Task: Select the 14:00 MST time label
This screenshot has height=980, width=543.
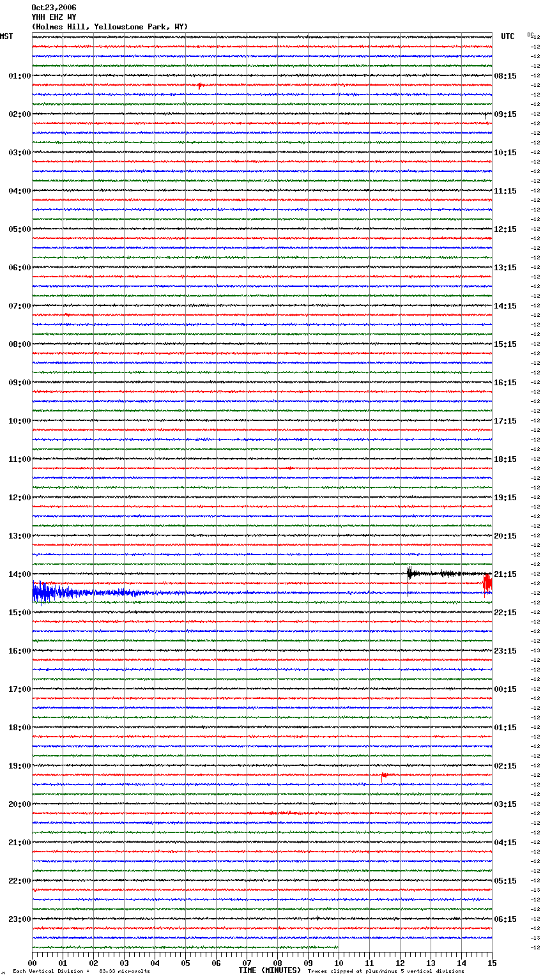Action: tap(20, 574)
